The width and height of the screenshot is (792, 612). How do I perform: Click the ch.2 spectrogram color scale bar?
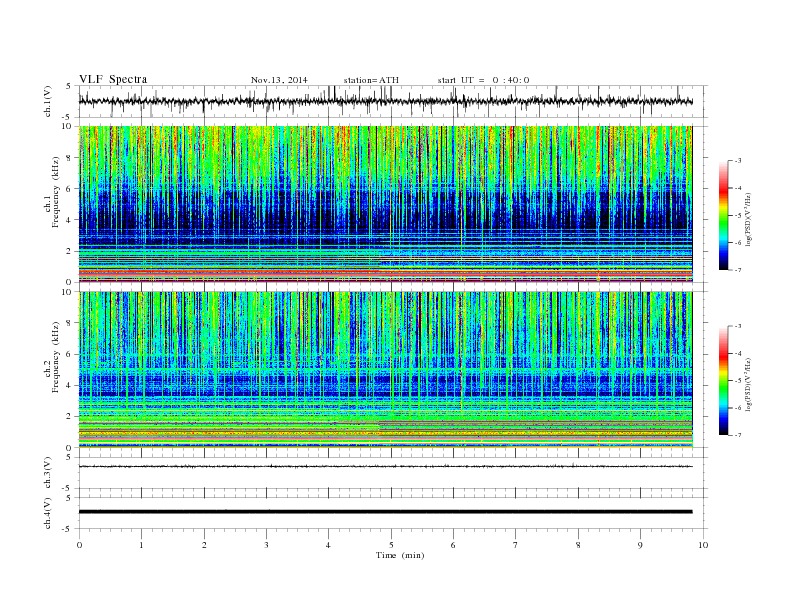(x=723, y=381)
